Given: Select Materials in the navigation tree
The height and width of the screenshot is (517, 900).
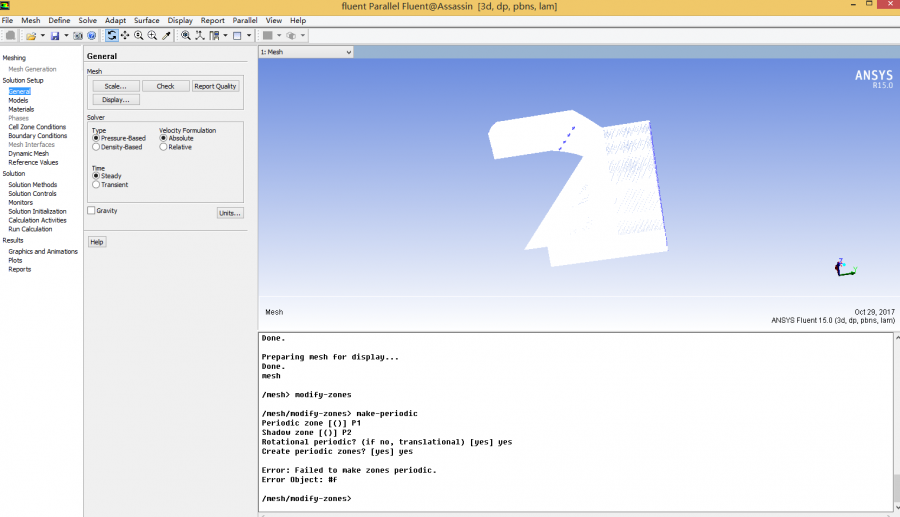Looking at the screenshot, I should [x=21, y=109].
